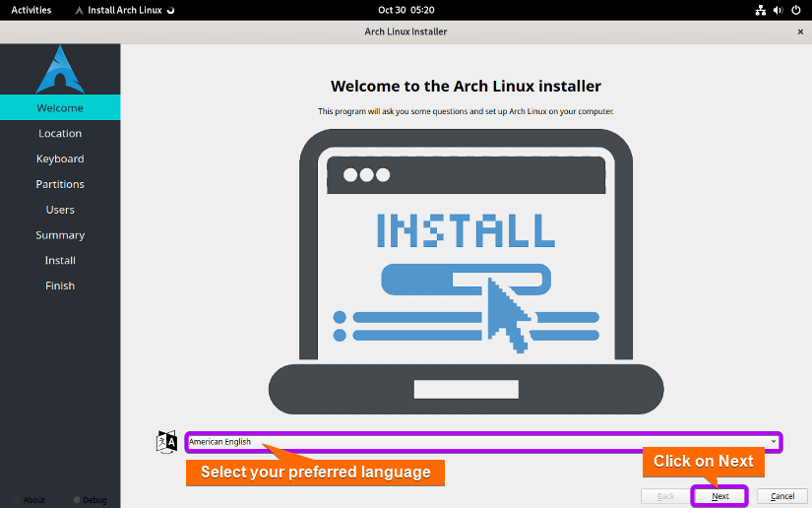
Task: Click the Welcome to the Arch Linux installer heading
Action: tap(466, 86)
